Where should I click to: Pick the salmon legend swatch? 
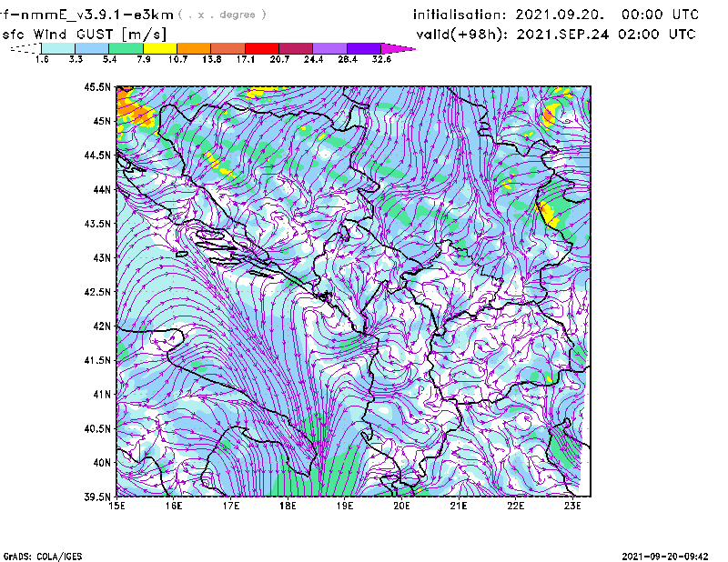pyautogui.click(x=228, y=48)
